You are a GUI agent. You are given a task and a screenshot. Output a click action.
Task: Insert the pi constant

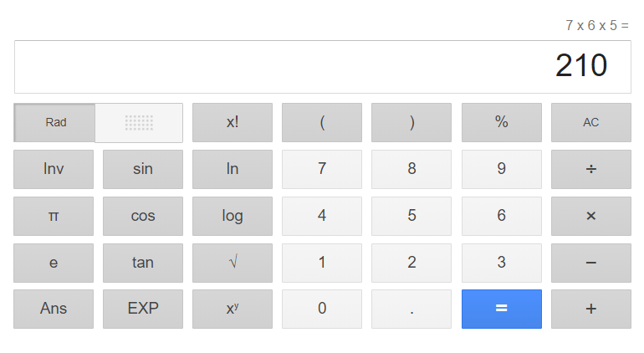[x=54, y=216]
